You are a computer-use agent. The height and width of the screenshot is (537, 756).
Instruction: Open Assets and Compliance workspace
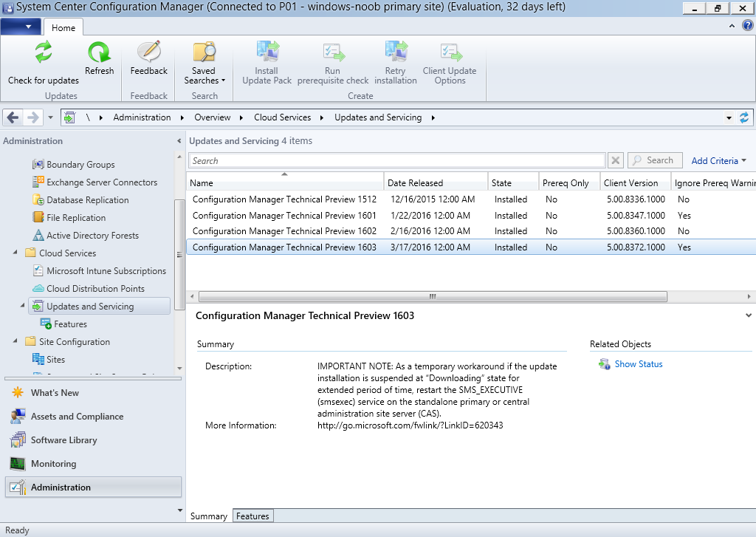77,417
